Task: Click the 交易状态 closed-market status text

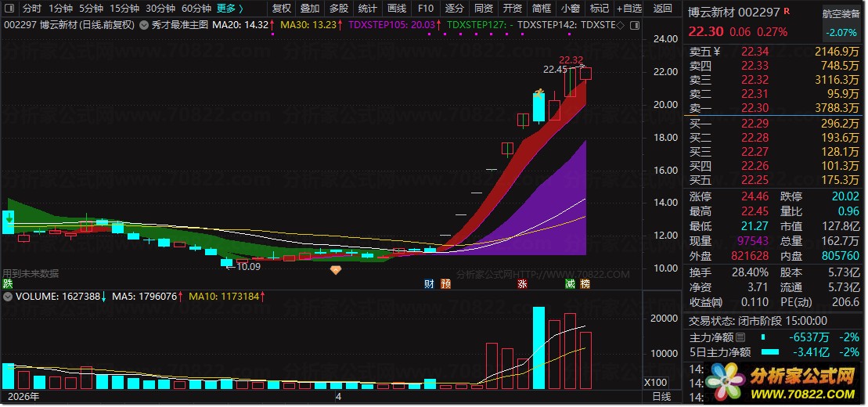Action: point(758,321)
